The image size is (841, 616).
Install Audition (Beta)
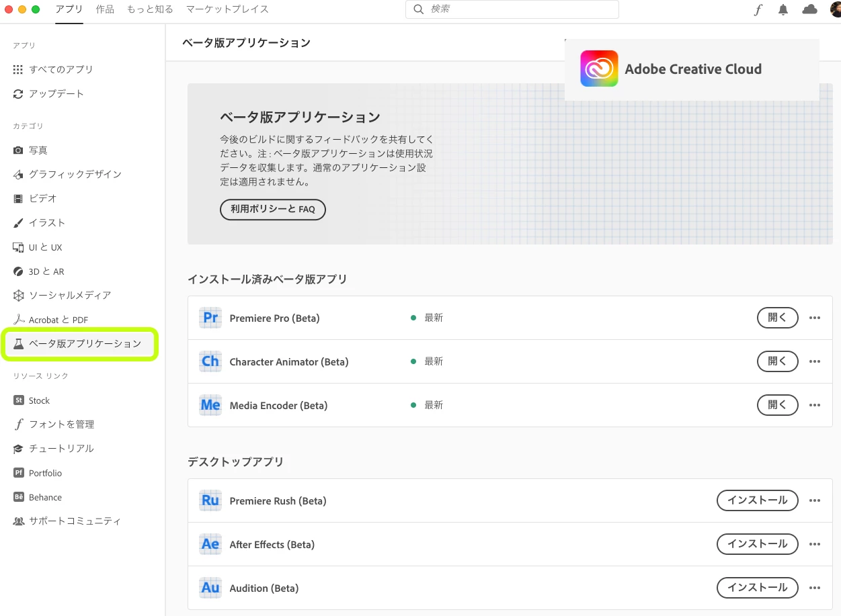(758, 588)
